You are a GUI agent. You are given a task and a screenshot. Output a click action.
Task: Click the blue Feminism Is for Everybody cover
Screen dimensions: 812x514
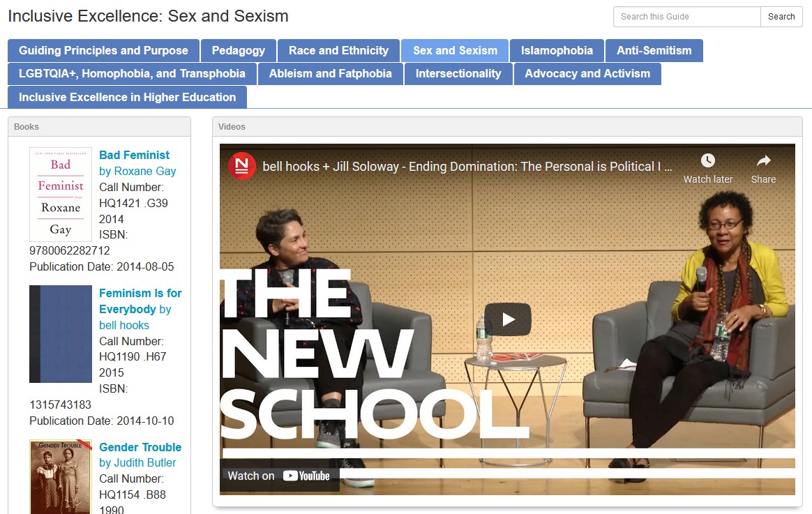tap(61, 334)
